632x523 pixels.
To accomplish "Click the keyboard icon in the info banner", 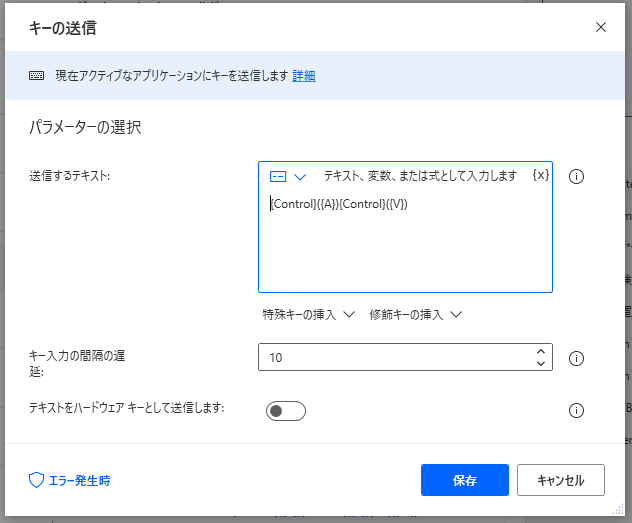I will point(36,76).
